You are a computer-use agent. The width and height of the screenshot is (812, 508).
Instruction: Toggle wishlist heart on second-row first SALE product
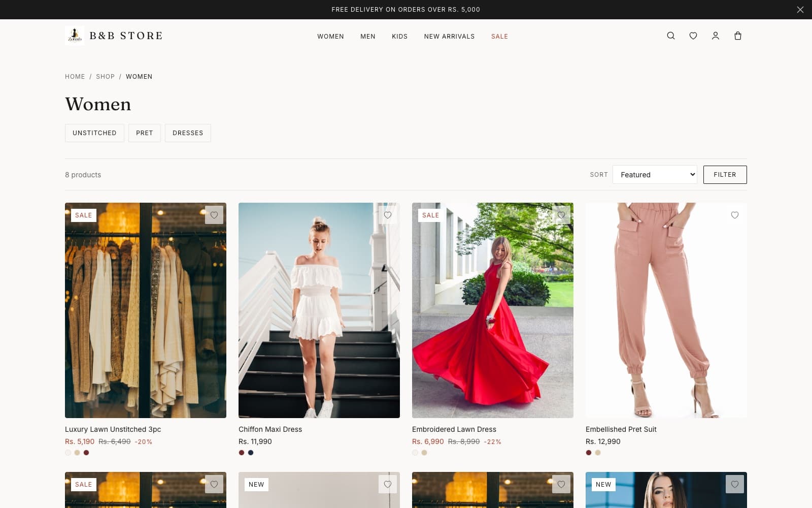[x=214, y=484]
